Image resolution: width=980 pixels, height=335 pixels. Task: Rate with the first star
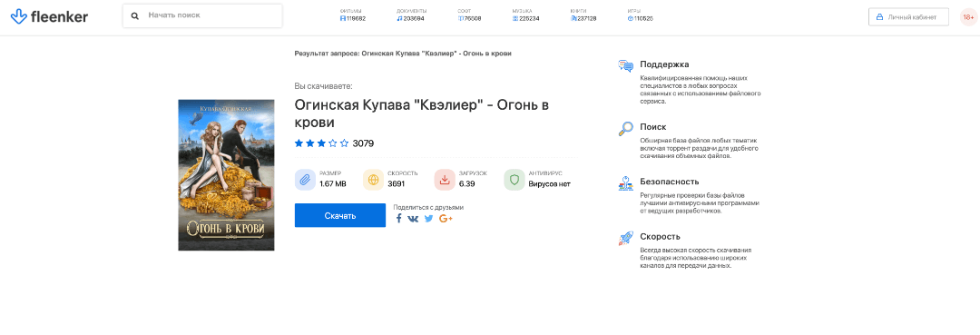pyautogui.click(x=299, y=143)
